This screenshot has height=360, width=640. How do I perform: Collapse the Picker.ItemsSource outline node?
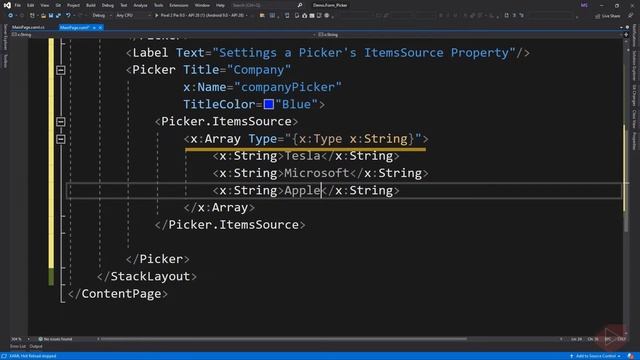point(60,122)
